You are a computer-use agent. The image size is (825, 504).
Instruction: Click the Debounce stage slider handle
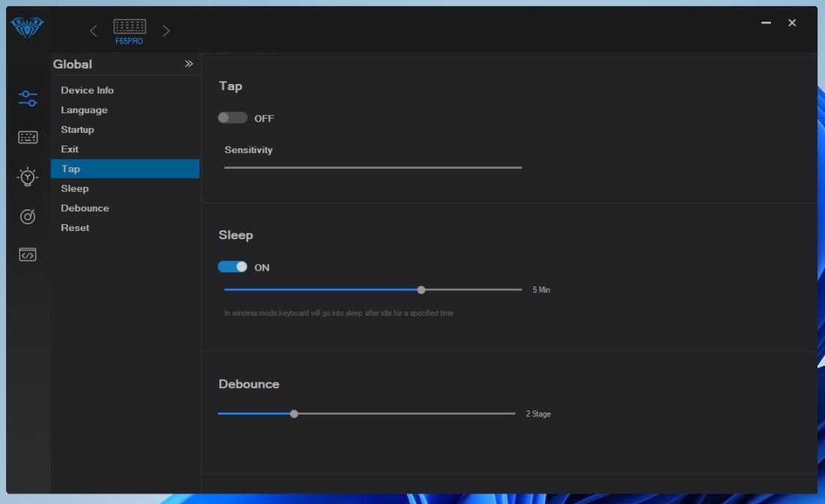(x=294, y=414)
